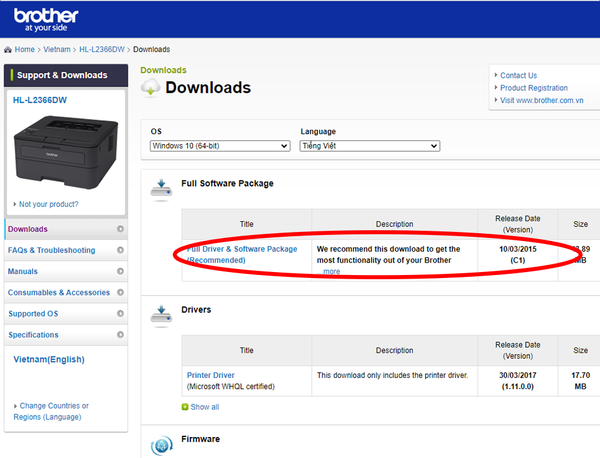Open Contact Us link
This screenshot has width=600, height=458.
click(x=518, y=75)
